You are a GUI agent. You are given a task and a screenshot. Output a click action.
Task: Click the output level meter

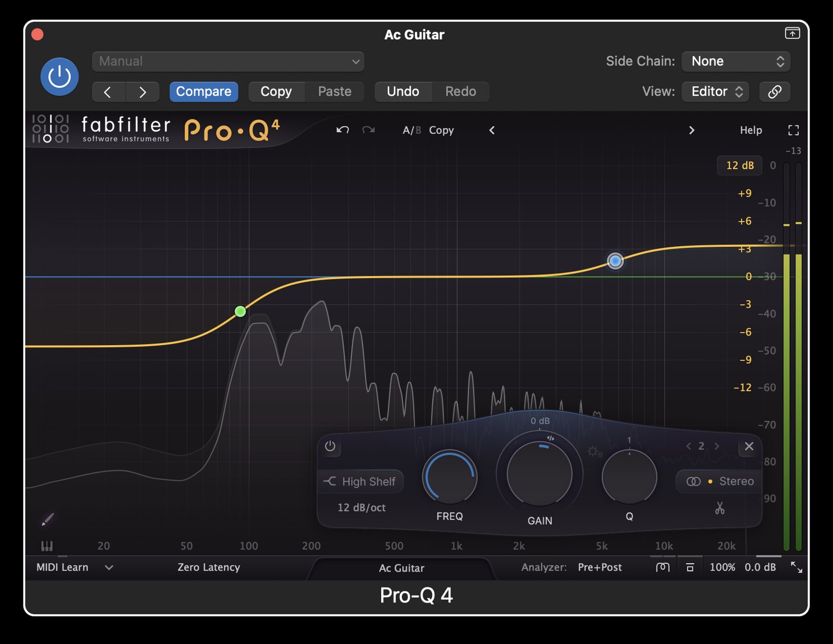792,357
